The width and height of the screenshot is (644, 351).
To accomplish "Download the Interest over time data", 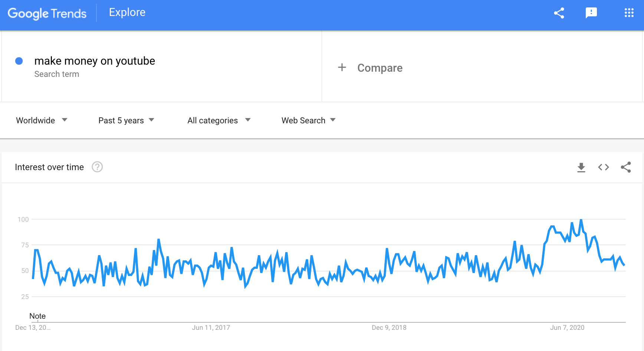I will pos(581,168).
